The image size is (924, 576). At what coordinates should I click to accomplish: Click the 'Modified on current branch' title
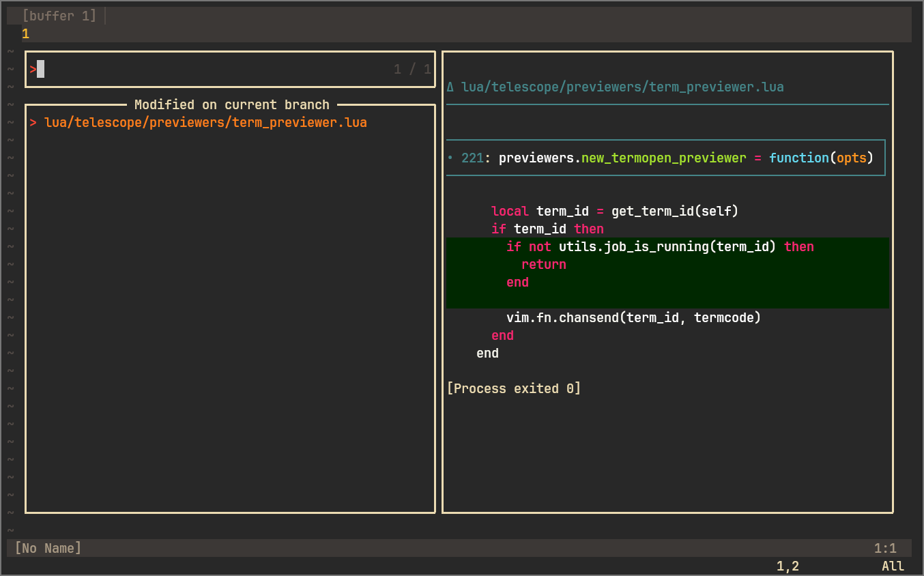[x=232, y=105]
